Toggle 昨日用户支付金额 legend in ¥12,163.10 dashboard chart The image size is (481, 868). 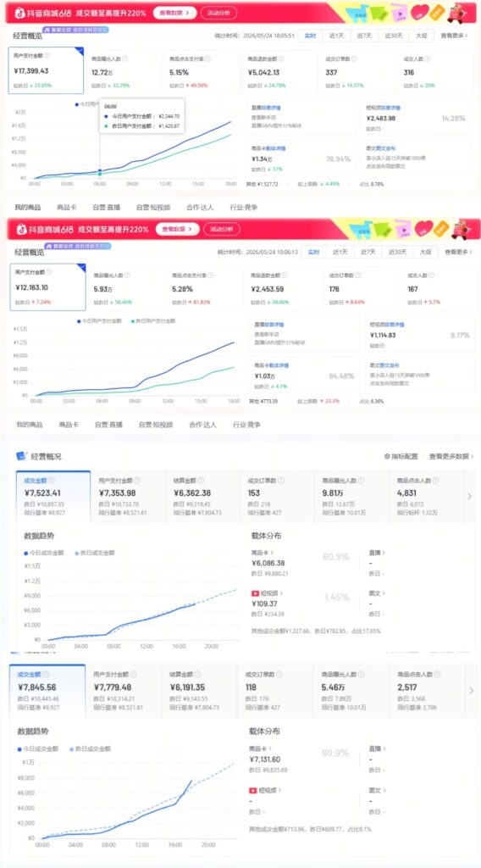point(153,321)
